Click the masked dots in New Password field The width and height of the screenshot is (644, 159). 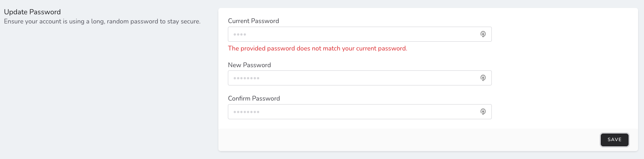246,78
